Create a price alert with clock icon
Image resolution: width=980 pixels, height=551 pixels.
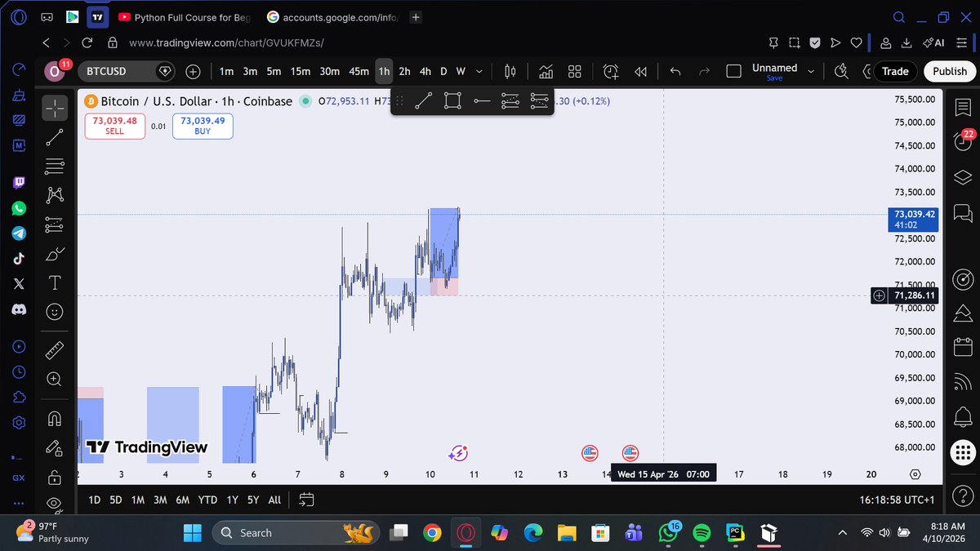(611, 72)
